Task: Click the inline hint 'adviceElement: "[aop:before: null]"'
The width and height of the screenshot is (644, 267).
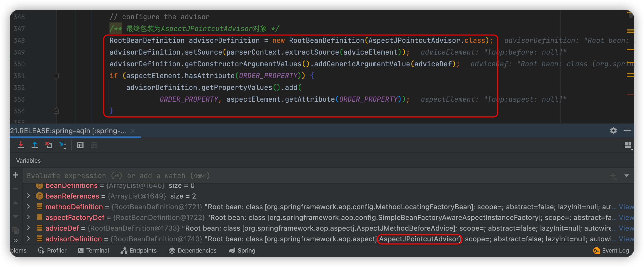Action: 494,52
